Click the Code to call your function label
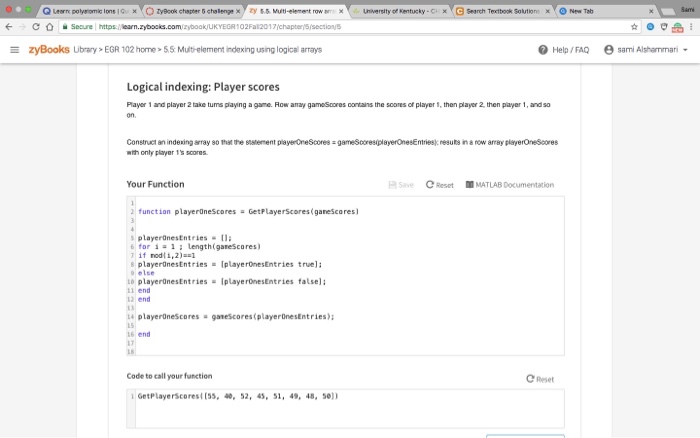This screenshot has height=438, width=700. point(169,376)
